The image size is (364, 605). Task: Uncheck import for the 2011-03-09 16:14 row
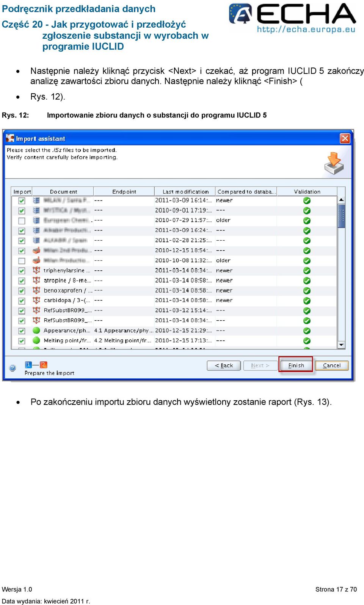coord(22,201)
